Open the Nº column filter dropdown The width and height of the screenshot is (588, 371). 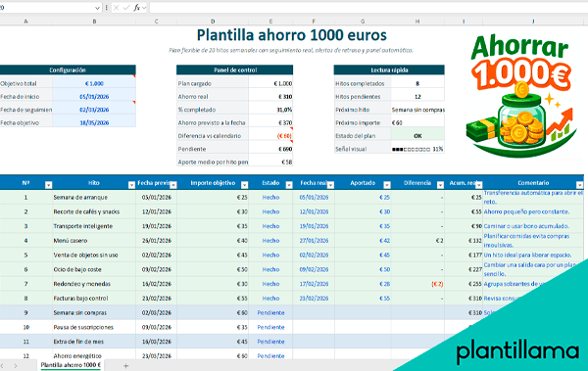point(48,185)
